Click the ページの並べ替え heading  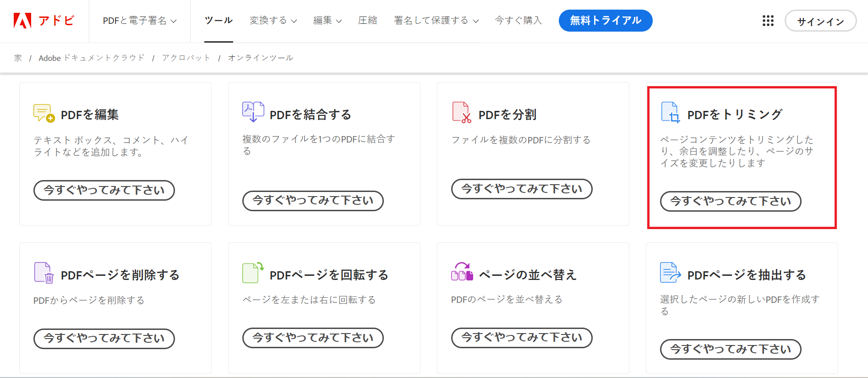click(x=528, y=275)
